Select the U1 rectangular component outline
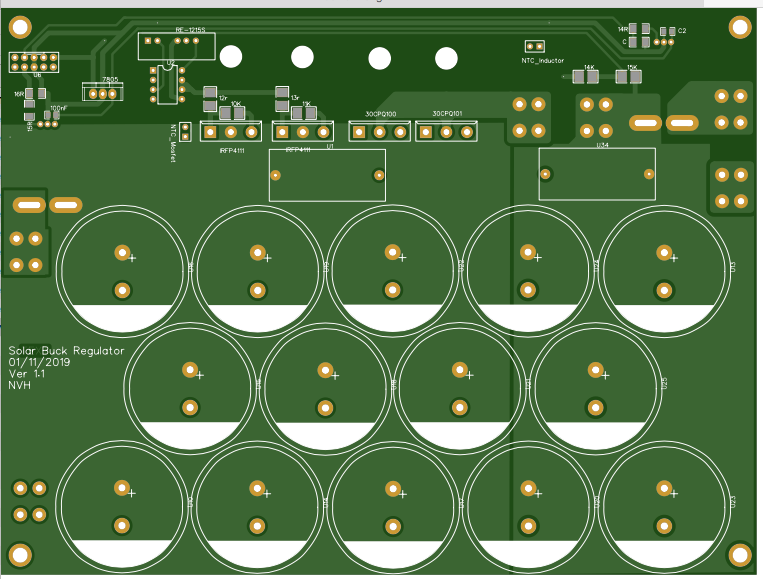This screenshot has width=763, height=579. click(x=327, y=175)
